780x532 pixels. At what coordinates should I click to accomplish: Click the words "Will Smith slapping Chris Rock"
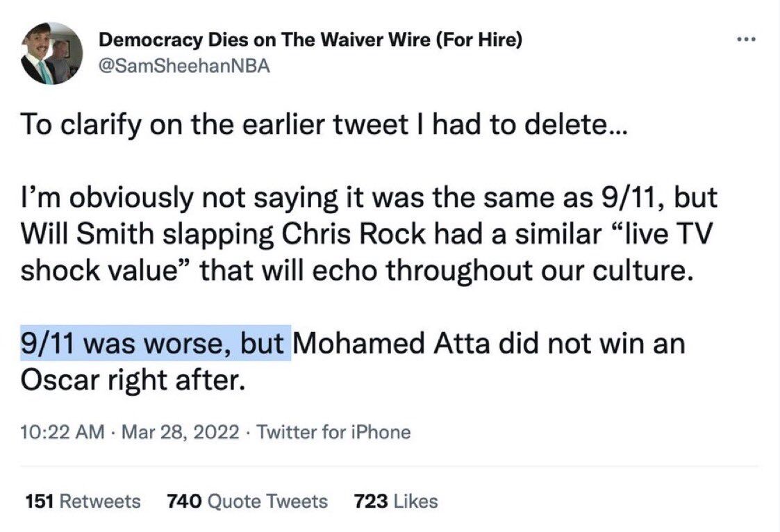coord(224,234)
